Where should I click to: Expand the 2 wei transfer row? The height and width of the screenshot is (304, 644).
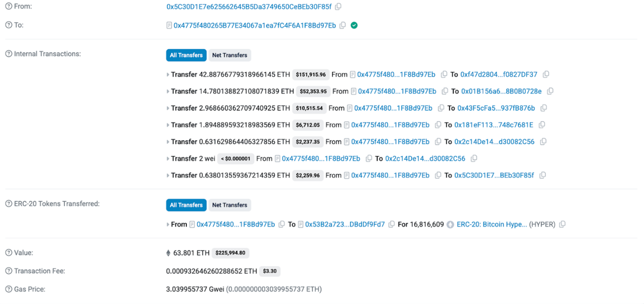coord(168,159)
